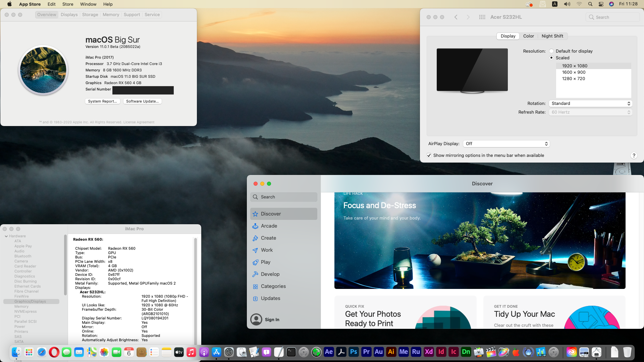Launch Adobe InDesign from the Dock

point(441,352)
